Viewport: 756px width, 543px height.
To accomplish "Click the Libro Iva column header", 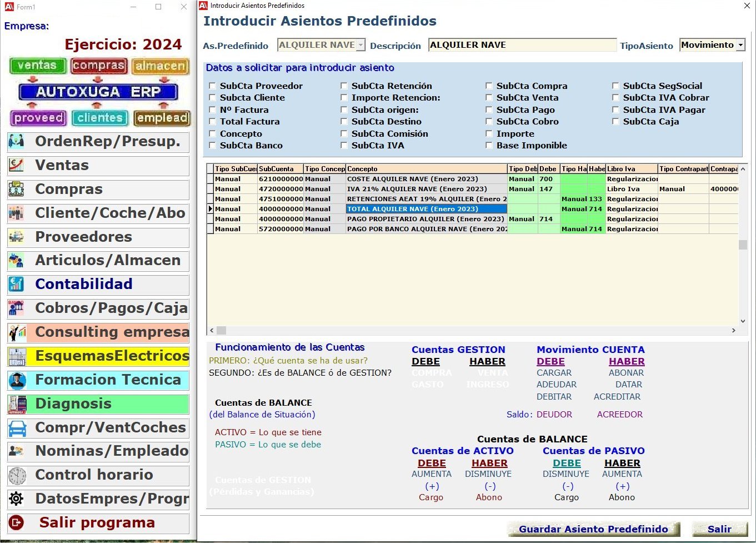I will (632, 169).
